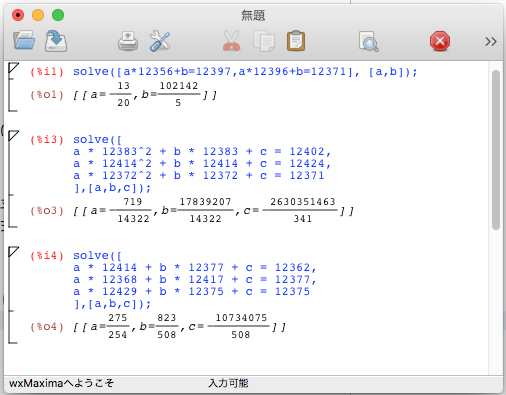Collapse the %i4 cell with its triangle
The width and height of the screenshot is (506, 395).
tap(13, 252)
